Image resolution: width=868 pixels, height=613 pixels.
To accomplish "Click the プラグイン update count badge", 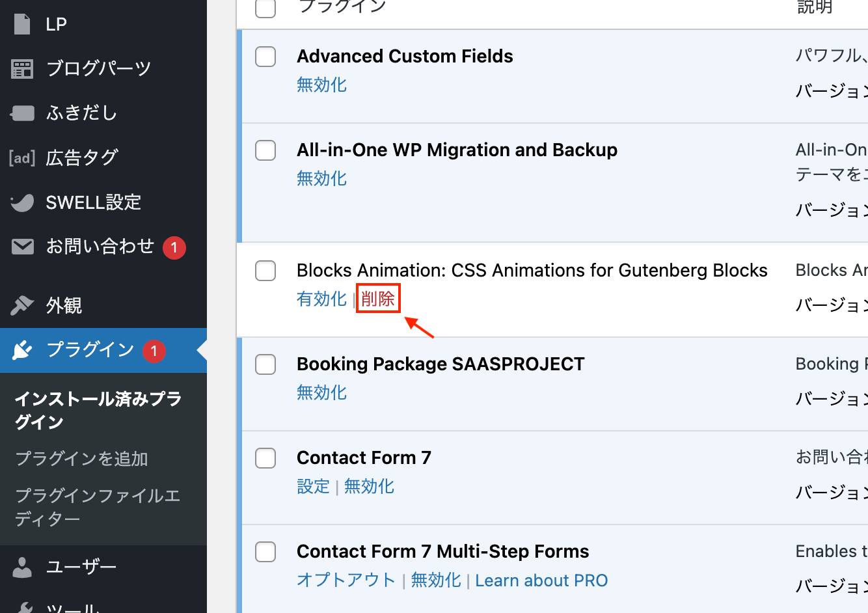I will coord(154,351).
